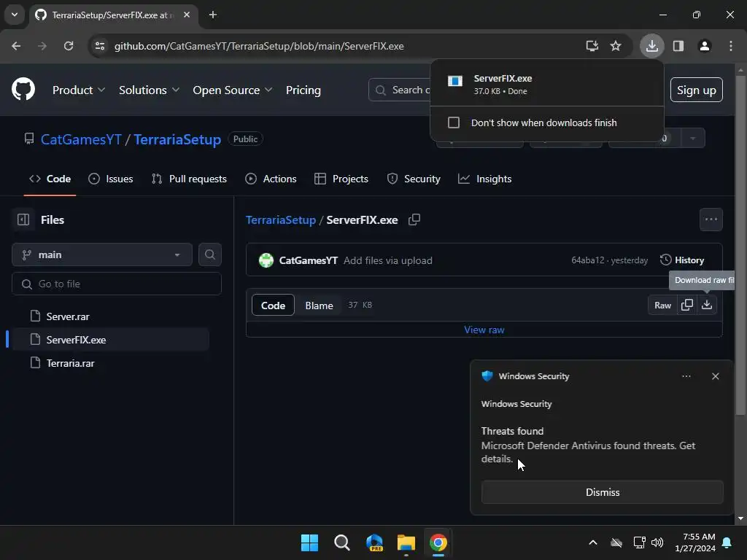The image size is (747, 560).
Task: Click the TerrariaSetup breadcrumb link
Action: (x=281, y=220)
